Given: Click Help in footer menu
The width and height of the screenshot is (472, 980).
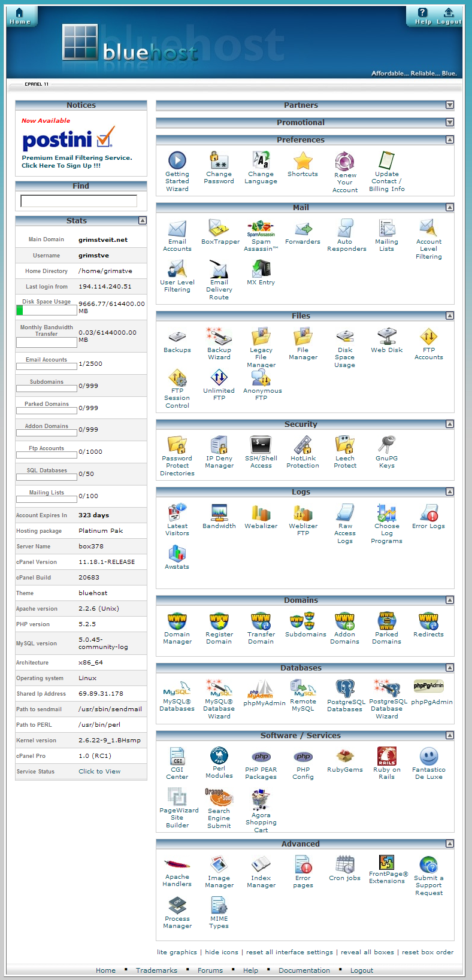Looking at the screenshot, I should pos(250,970).
